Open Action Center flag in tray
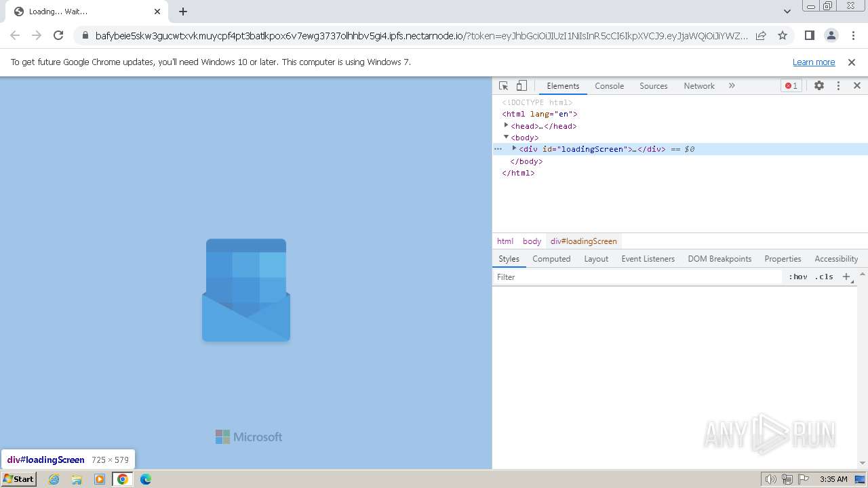 click(x=803, y=479)
